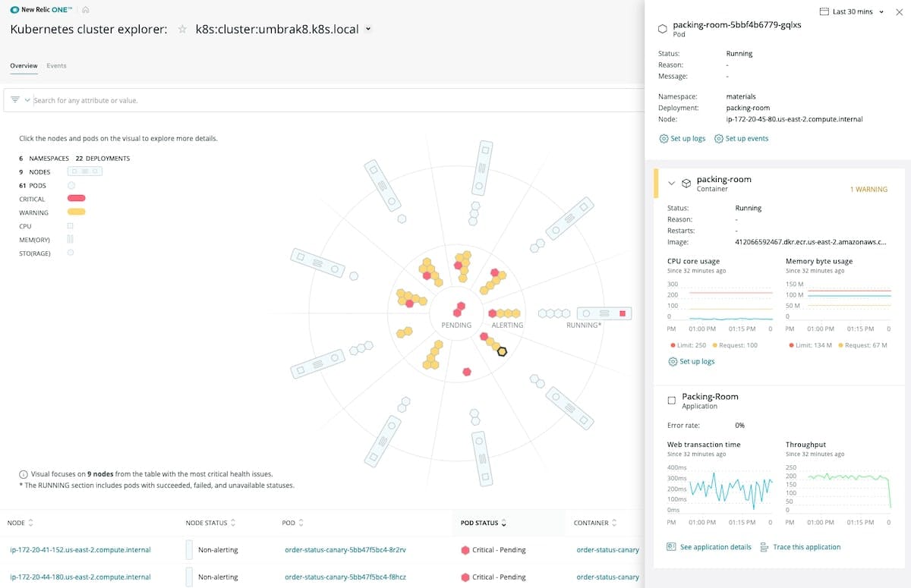
Task: Toggle the Request: 67 M memory legend
Action: pyautogui.click(x=865, y=345)
